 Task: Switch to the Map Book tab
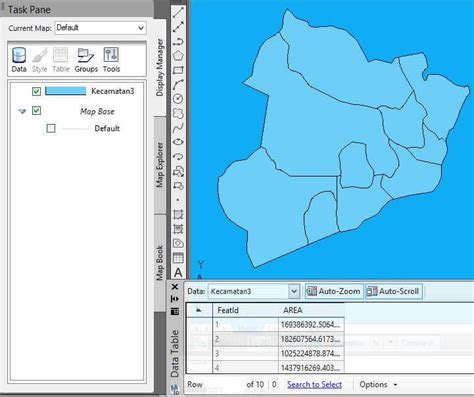(160, 263)
